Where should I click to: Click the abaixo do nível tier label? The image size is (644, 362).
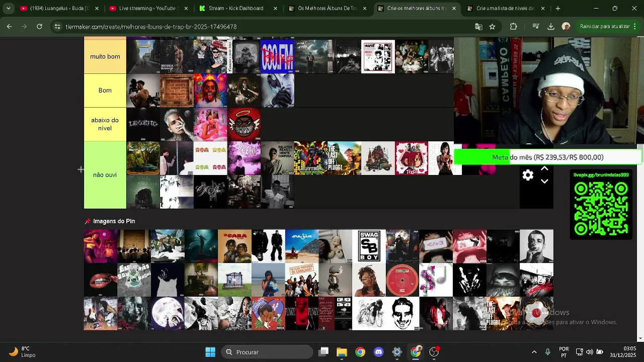pos(105,124)
